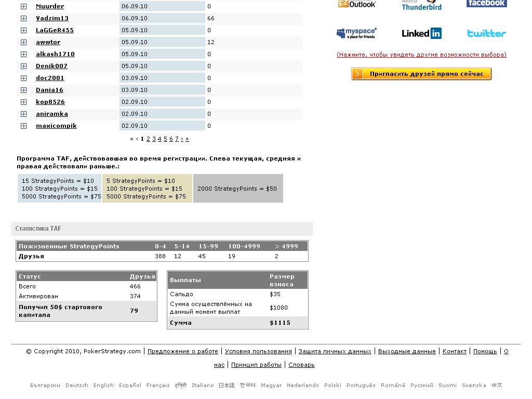Switch language to Български
The image size is (532, 399).
[45, 385]
